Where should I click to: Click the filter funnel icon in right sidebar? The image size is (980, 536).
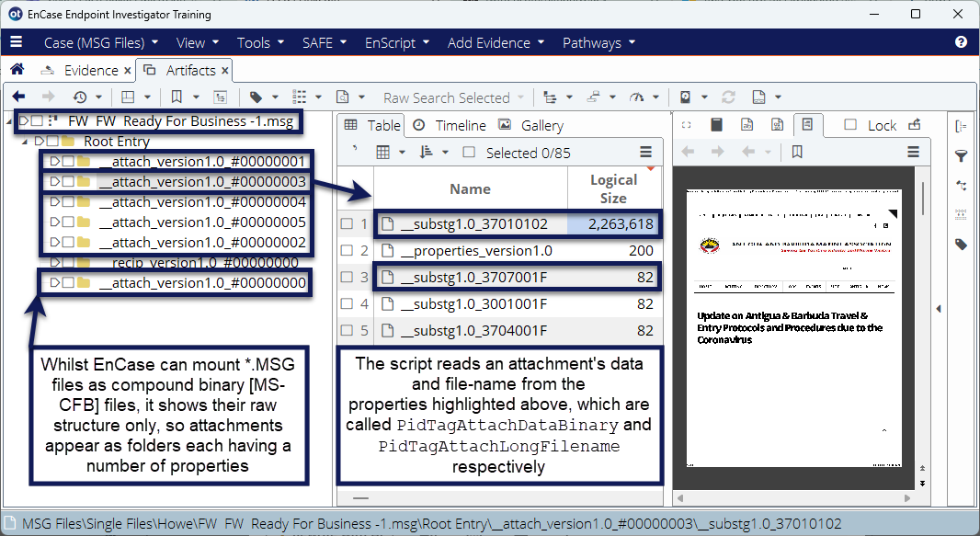[x=962, y=155]
